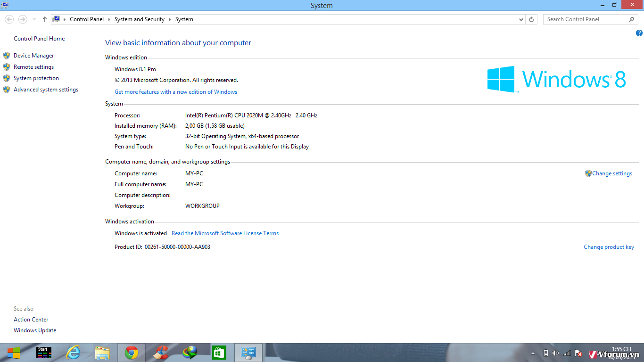Click the 32-bit Operating System value

242,136
